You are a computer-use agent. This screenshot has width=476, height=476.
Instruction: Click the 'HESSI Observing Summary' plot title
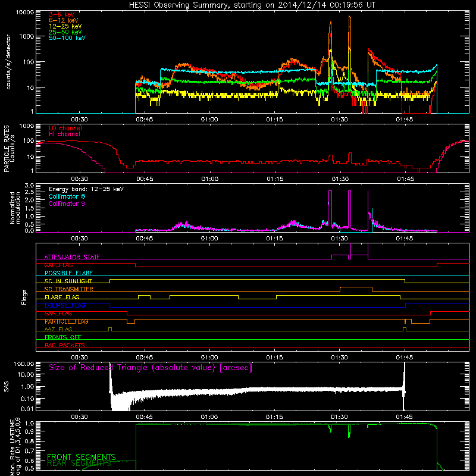point(252,5)
